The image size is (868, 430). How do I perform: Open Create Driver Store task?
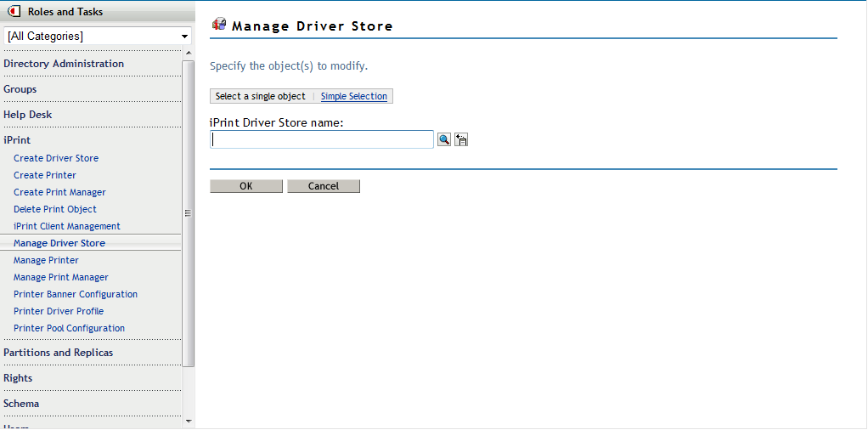pyautogui.click(x=56, y=158)
